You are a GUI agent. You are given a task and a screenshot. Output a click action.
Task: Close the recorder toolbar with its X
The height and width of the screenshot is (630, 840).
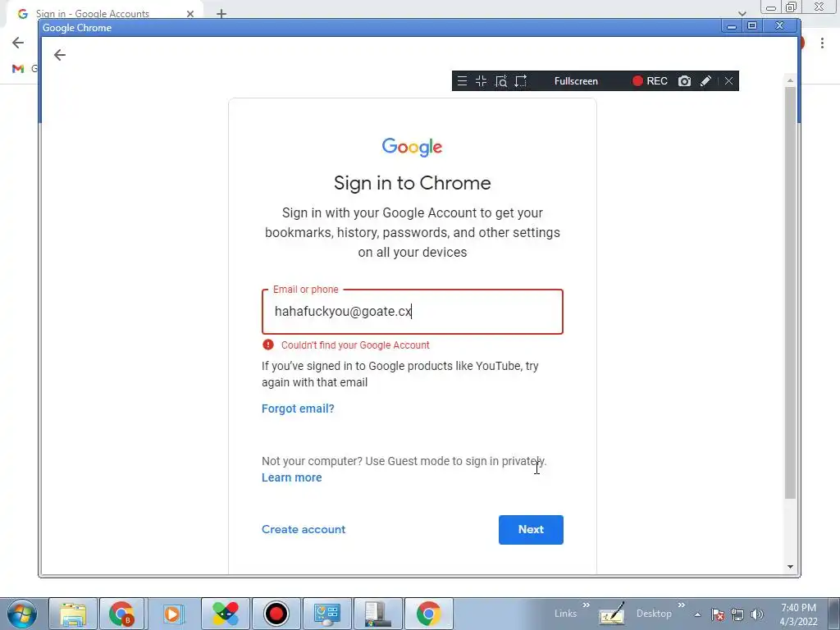728,81
